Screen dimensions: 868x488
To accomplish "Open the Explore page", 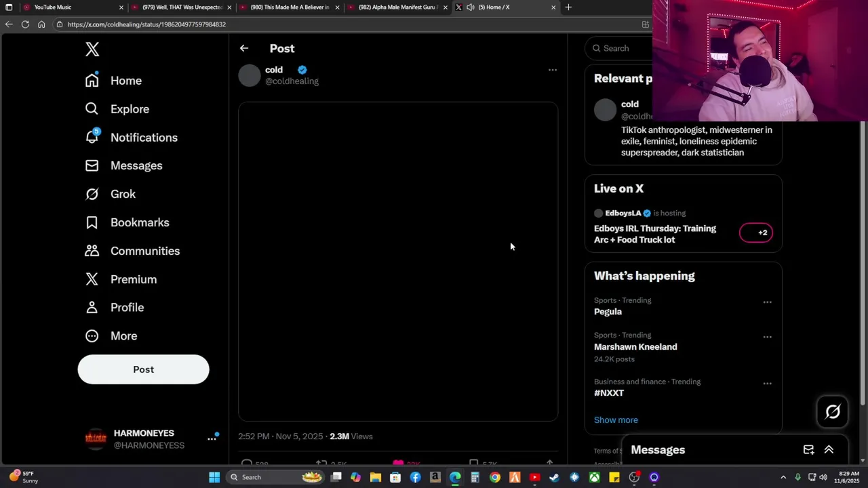I will click(x=117, y=109).
